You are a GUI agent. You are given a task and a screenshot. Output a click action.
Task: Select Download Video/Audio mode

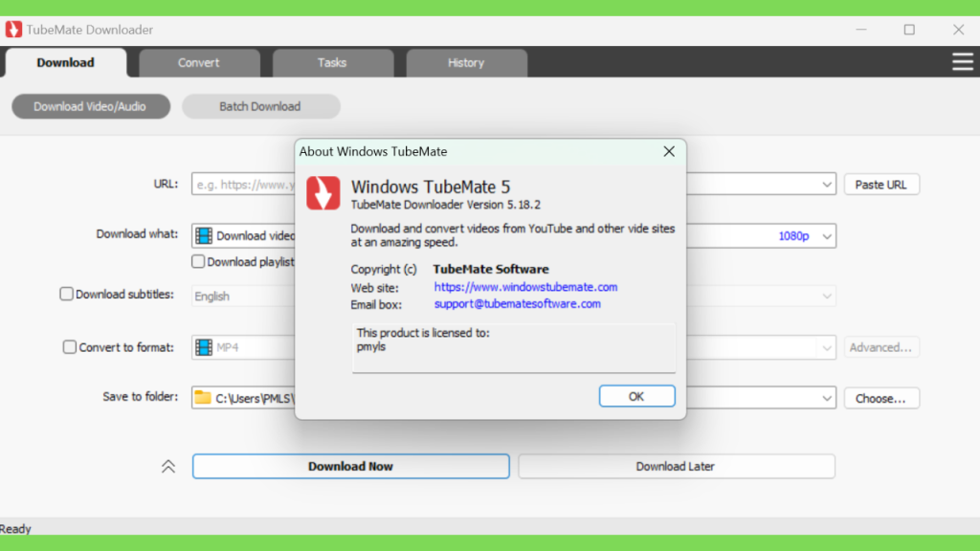click(x=91, y=106)
